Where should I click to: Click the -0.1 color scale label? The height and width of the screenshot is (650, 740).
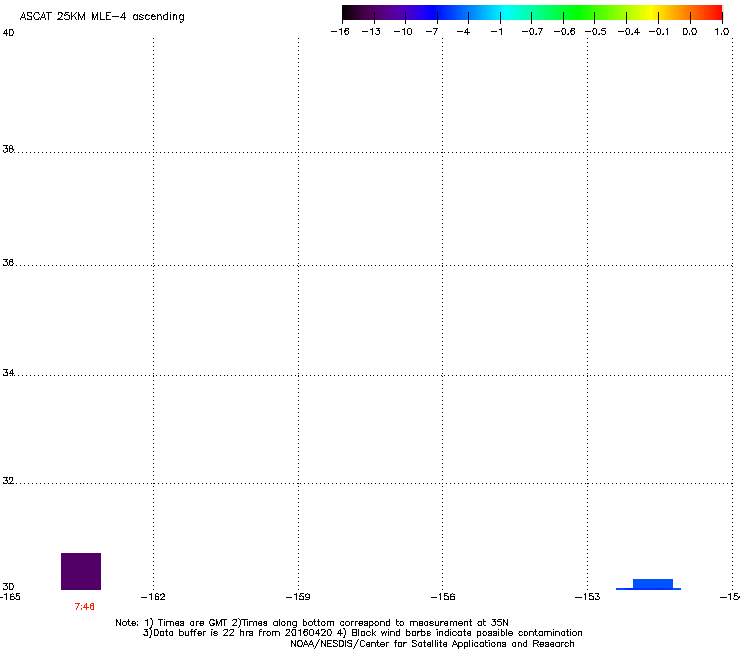coord(659,32)
